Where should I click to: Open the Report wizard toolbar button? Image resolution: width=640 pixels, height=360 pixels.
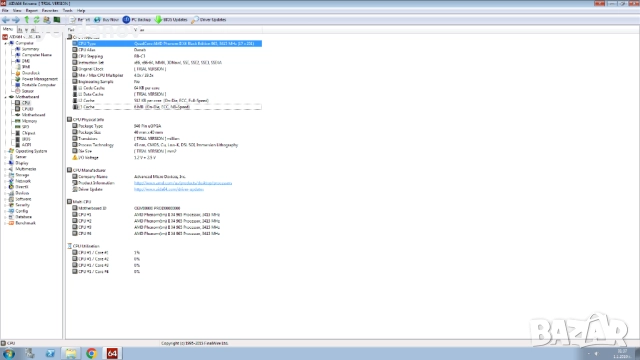(x=80, y=20)
